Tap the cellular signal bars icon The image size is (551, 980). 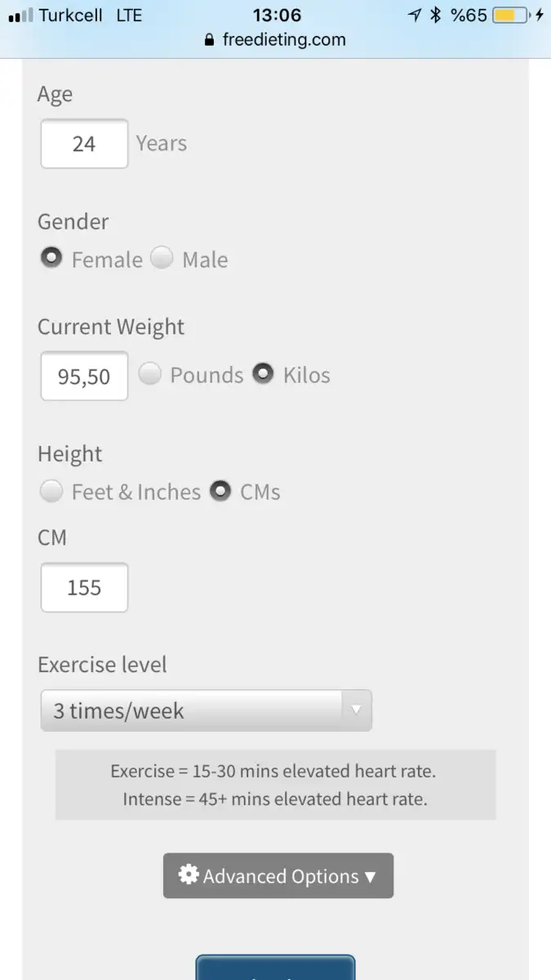[x=20, y=16]
